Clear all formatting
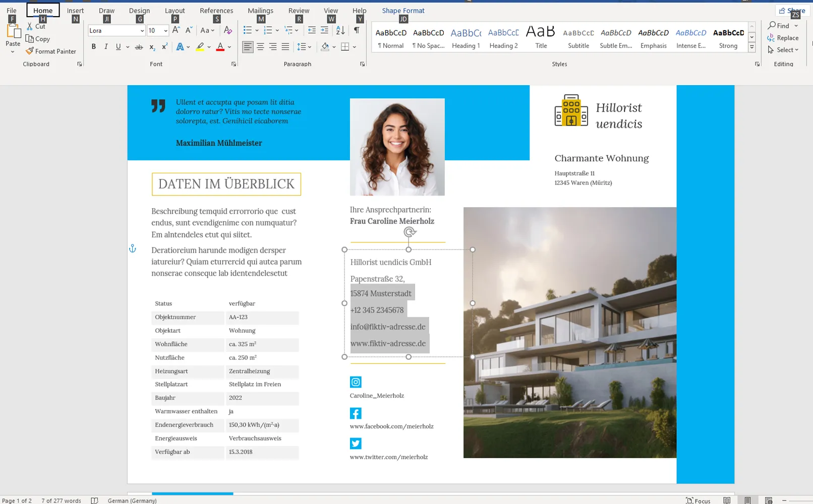The image size is (813, 504). click(x=228, y=30)
